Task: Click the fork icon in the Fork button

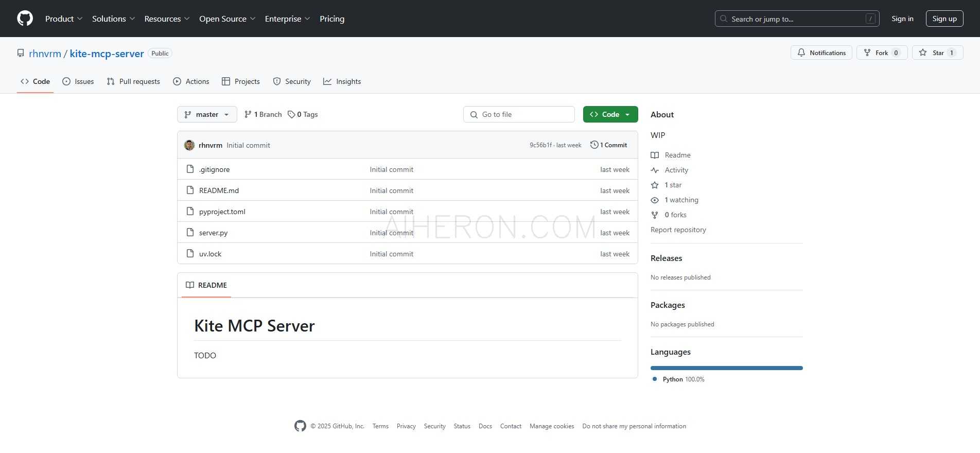Action: click(867, 53)
